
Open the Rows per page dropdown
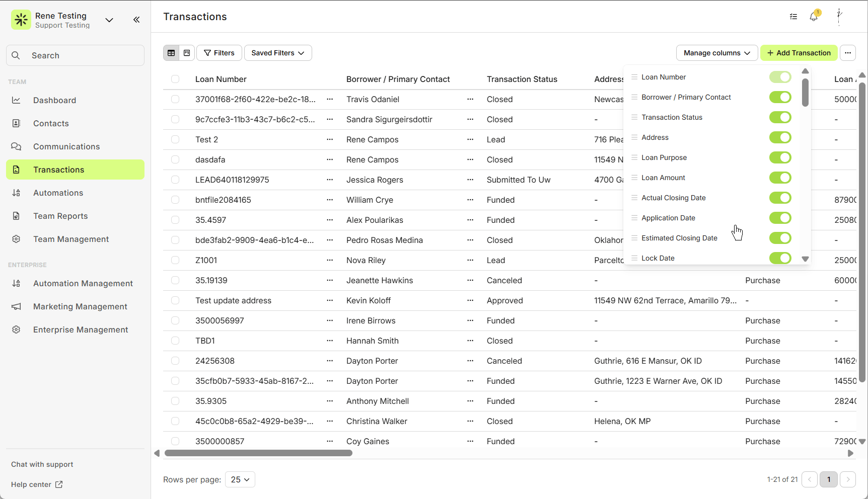pos(240,479)
